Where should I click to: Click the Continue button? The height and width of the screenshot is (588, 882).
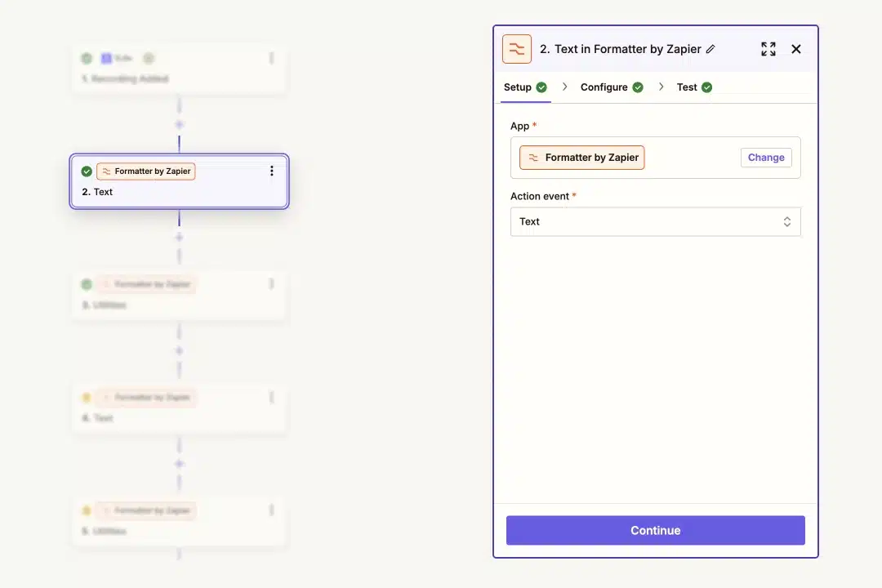tap(655, 530)
